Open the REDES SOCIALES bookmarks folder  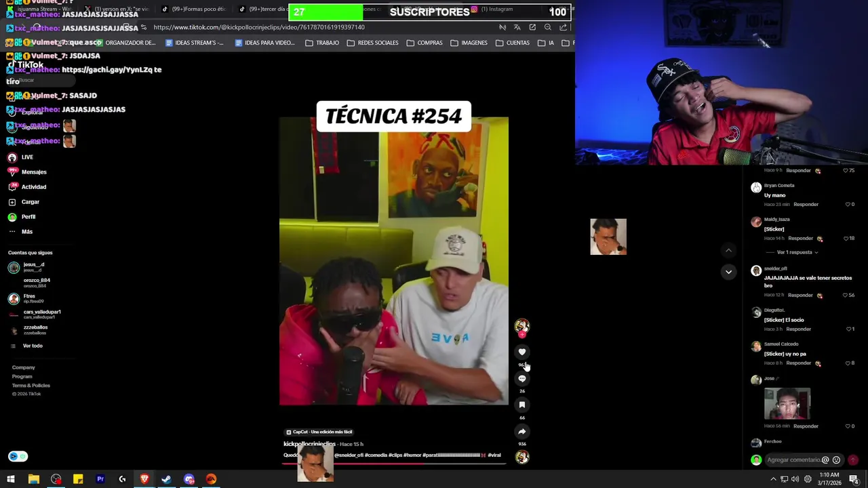[372, 43]
